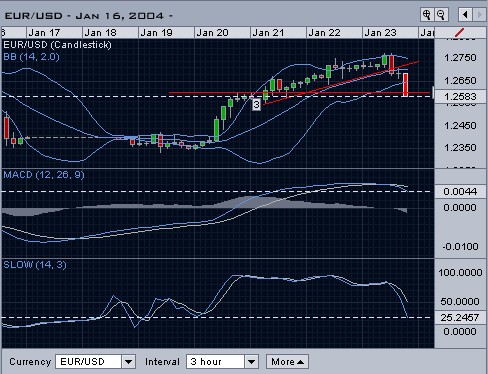Select the red line drawing tool
The image size is (488, 374).
click(460, 33)
